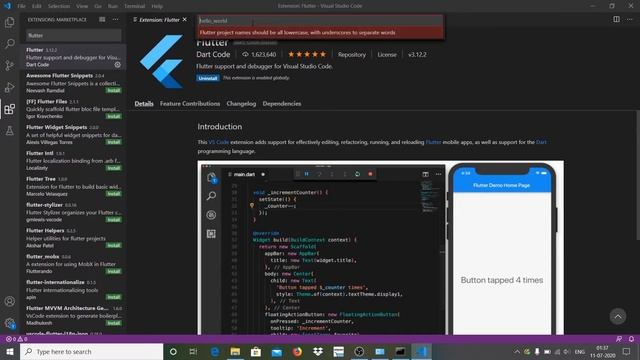Install Flutter Tree extension
The width and height of the screenshot is (640, 360).
(x=114, y=194)
